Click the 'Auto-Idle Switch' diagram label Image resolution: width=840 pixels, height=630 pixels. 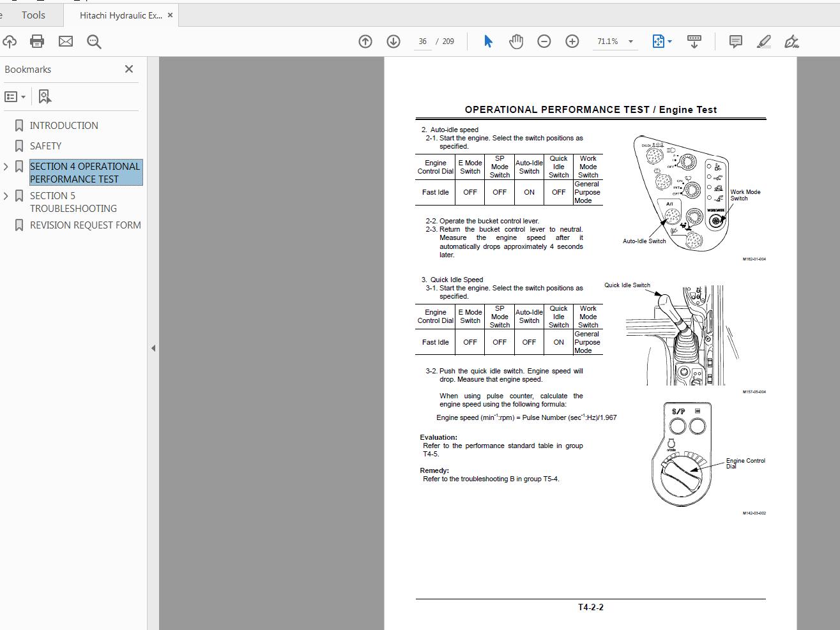[645, 241]
